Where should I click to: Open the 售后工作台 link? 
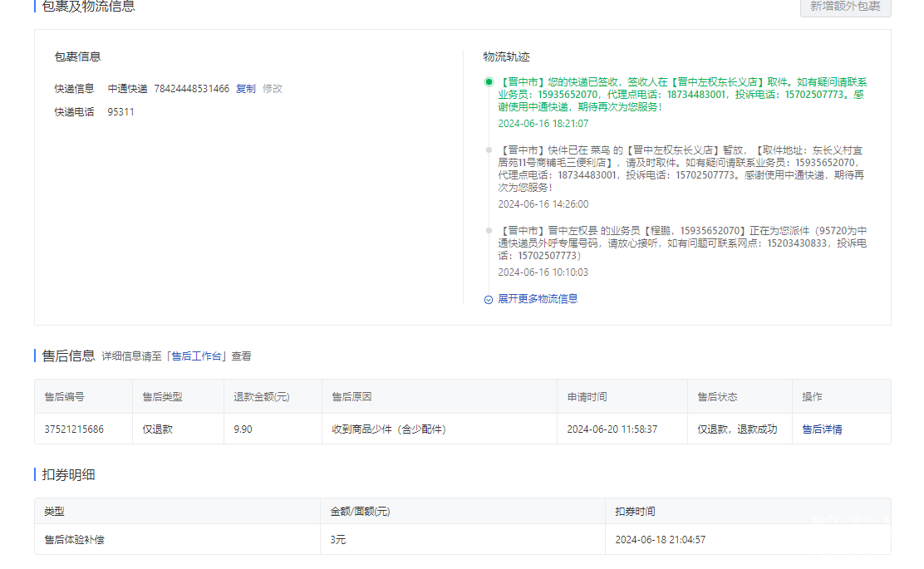(197, 356)
